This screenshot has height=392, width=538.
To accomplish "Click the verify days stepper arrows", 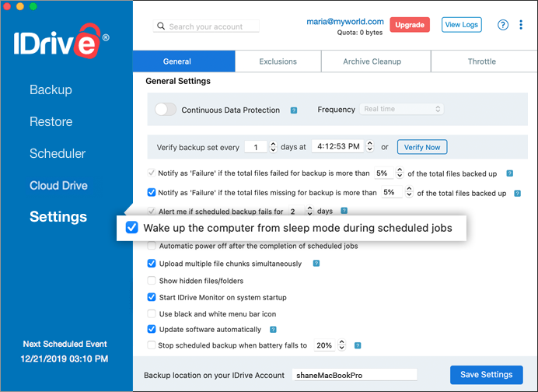I will [x=273, y=147].
